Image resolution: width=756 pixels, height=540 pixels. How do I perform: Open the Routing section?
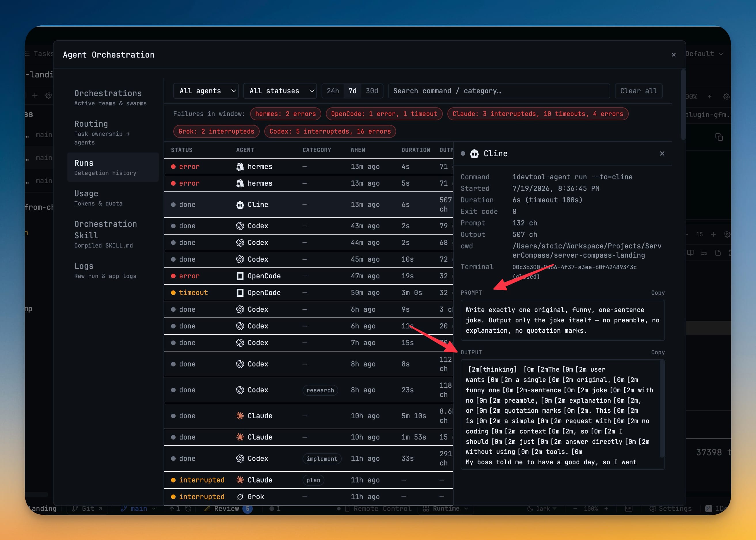pos(113,132)
